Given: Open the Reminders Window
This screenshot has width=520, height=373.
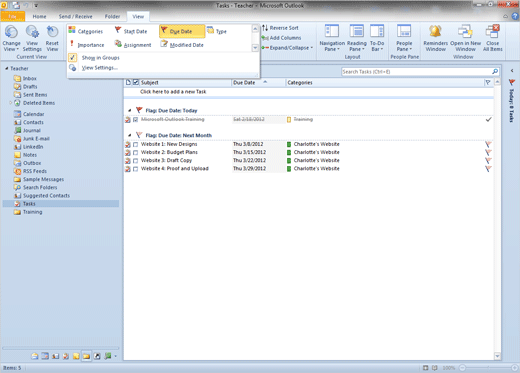Looking at the screenshot, I should coord(435,38).
